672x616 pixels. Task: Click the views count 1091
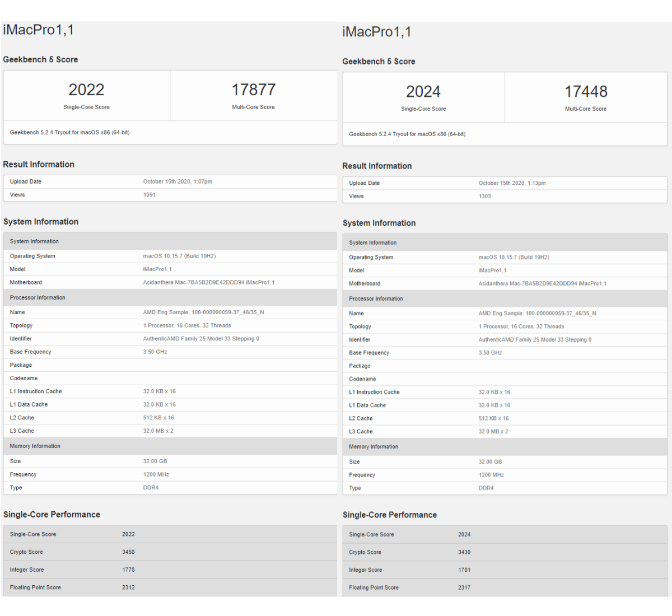(x=150, y=195)
